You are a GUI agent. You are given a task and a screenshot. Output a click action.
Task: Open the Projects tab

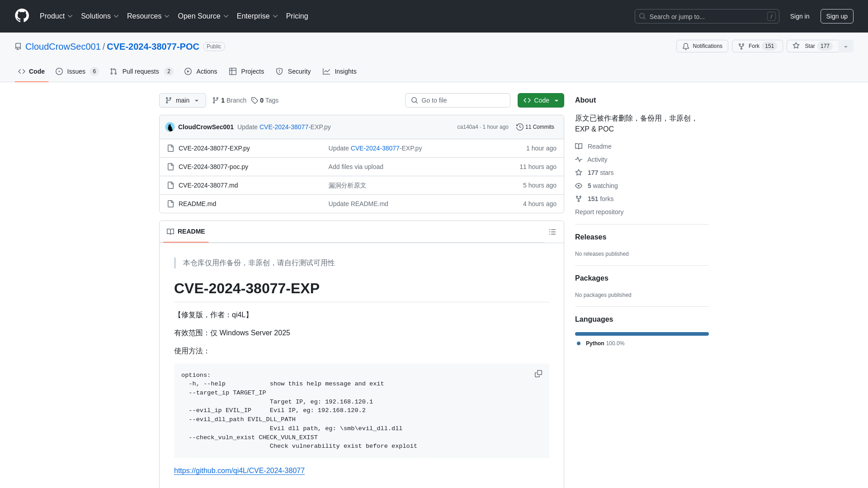coord(246,71)
